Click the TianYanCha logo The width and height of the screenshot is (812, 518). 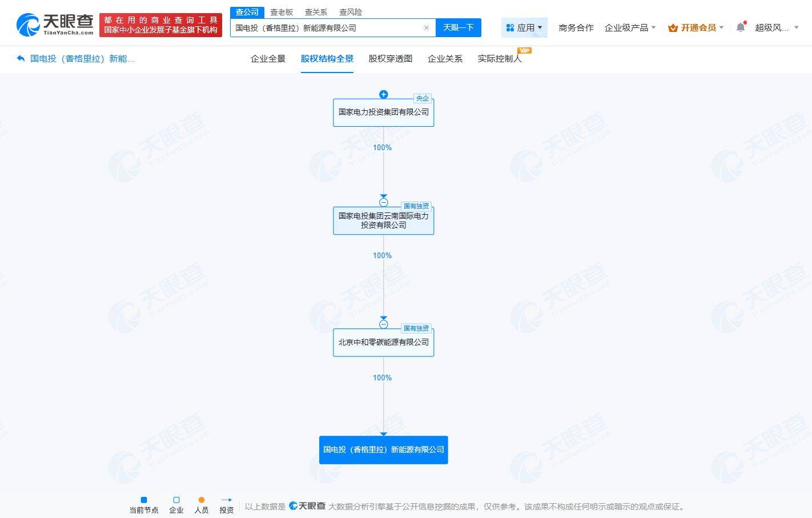click(55, 25)
